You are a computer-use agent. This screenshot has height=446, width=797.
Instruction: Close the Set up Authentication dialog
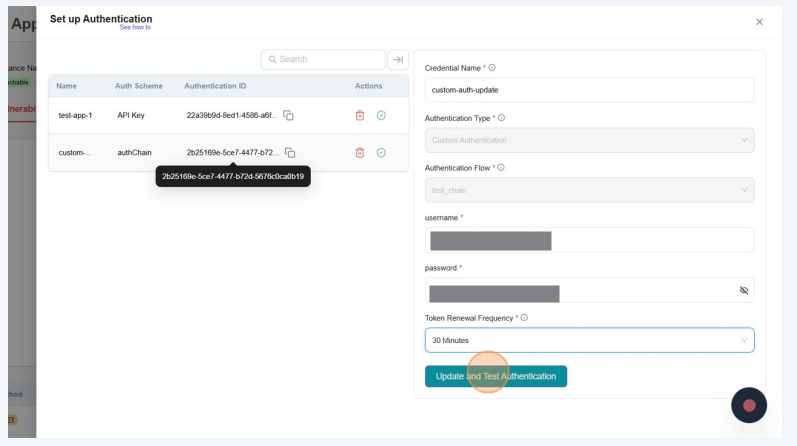click(759, 22)
